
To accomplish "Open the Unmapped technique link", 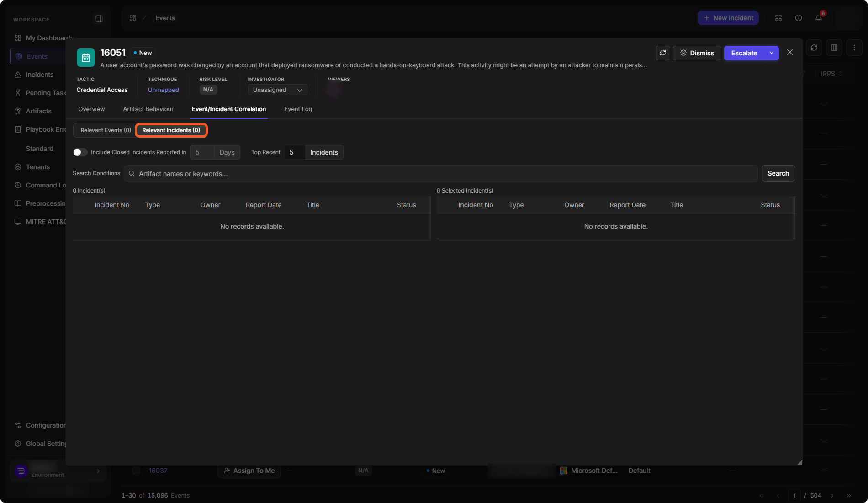I will click(164, 90).
